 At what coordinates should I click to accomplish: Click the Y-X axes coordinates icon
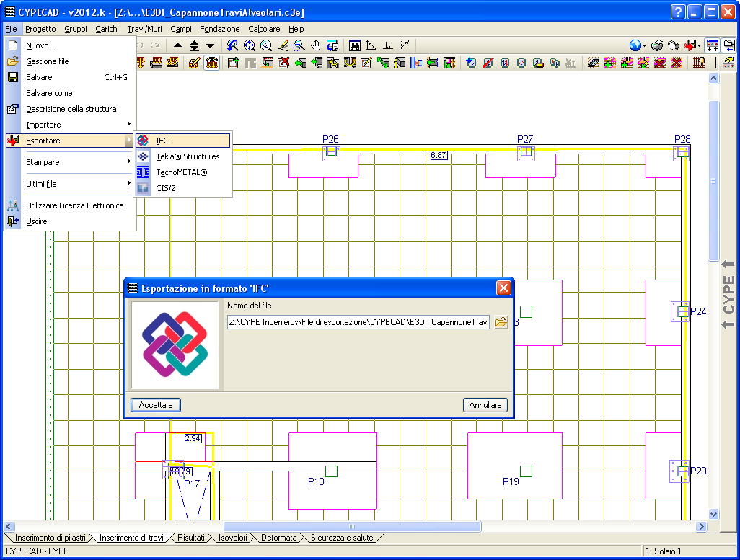(371, 45)
